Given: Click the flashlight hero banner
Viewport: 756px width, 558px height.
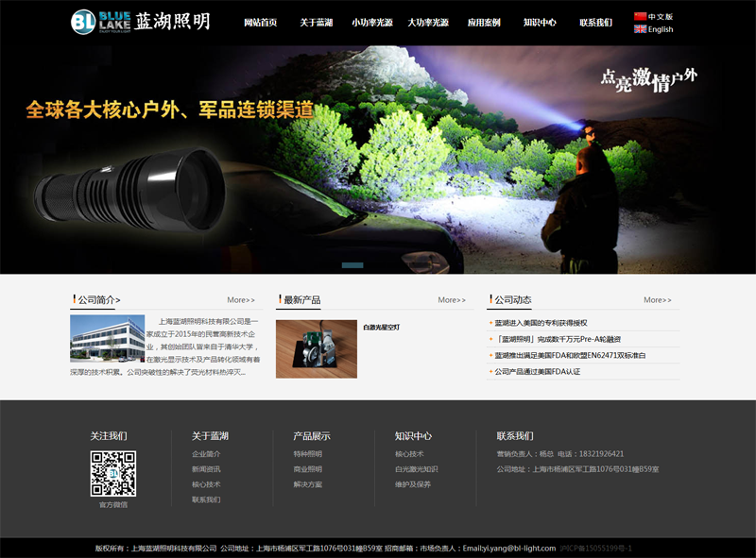Looking at the screenshot, I should coord(378,161).
